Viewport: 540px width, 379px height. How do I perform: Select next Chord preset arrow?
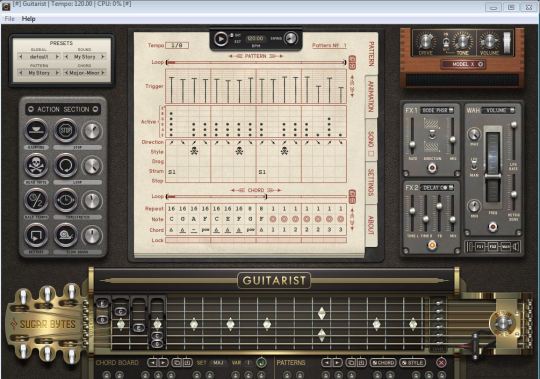point(103,73)
